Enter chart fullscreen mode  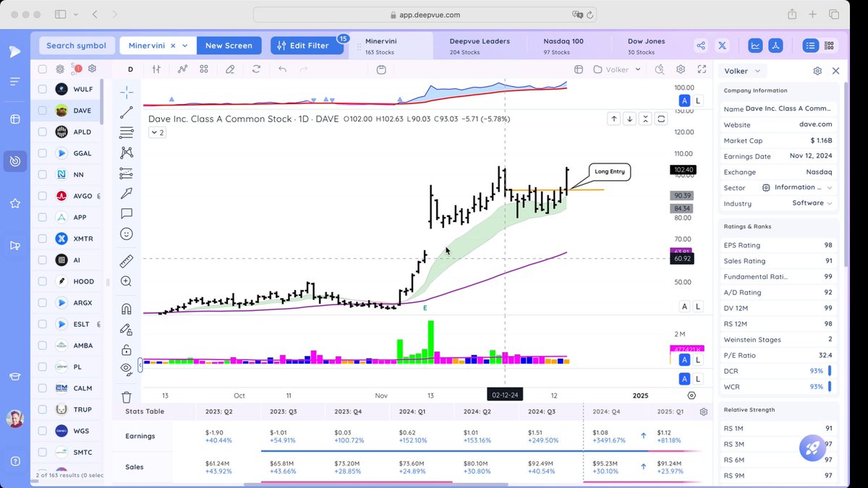tap(702, 69)
